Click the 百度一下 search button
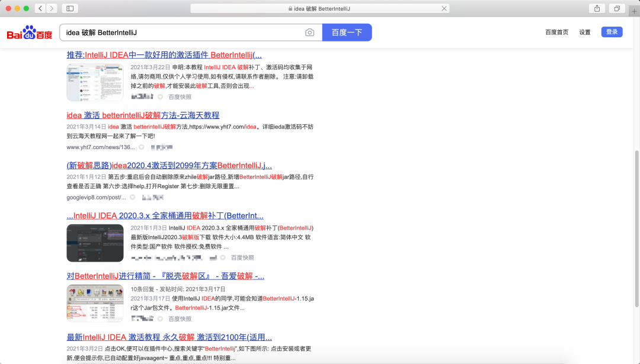Image resolution: width=640 pixels, height=364 pixels. click(x=347, y=33)
